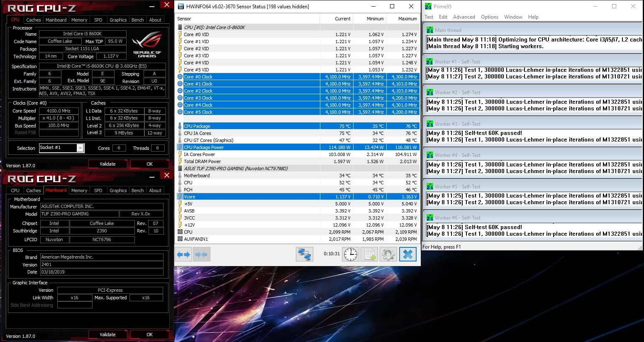Viewport: 644px width, 342px height.
Task: Close sensors using the blue X icon
Action: pyautogui.click(x=407, y=254)
